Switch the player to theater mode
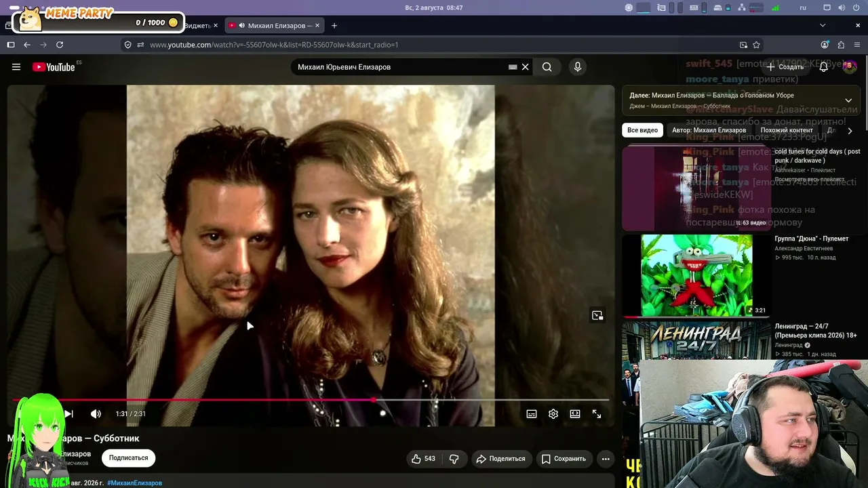Image resolution: width=868 pixels, height=488 pixels. 575,414
